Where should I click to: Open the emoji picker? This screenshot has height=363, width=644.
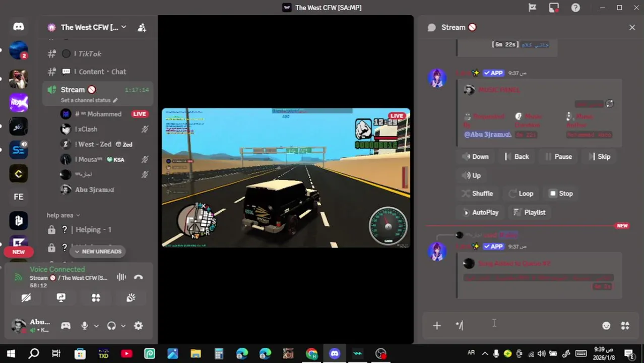coord(606,326)
